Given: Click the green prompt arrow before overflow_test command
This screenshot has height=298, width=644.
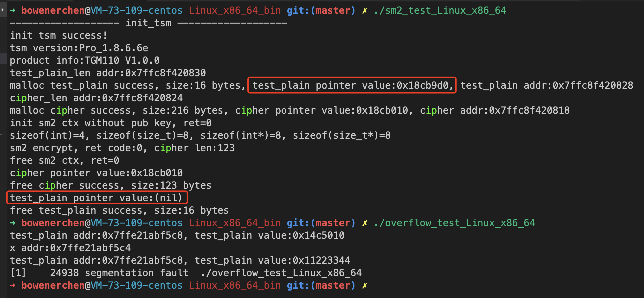Looking at the screenshot, I should [x=13, y=223].
